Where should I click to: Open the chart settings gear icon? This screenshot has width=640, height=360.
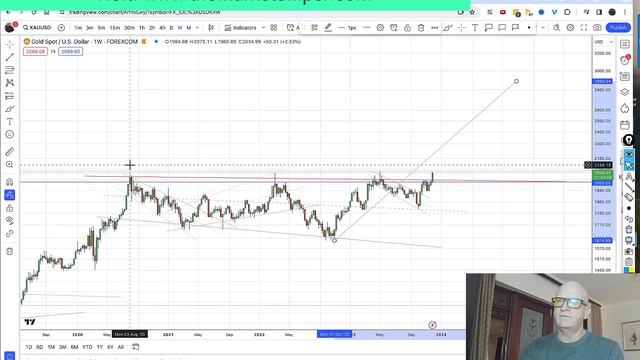pos(570,28)
